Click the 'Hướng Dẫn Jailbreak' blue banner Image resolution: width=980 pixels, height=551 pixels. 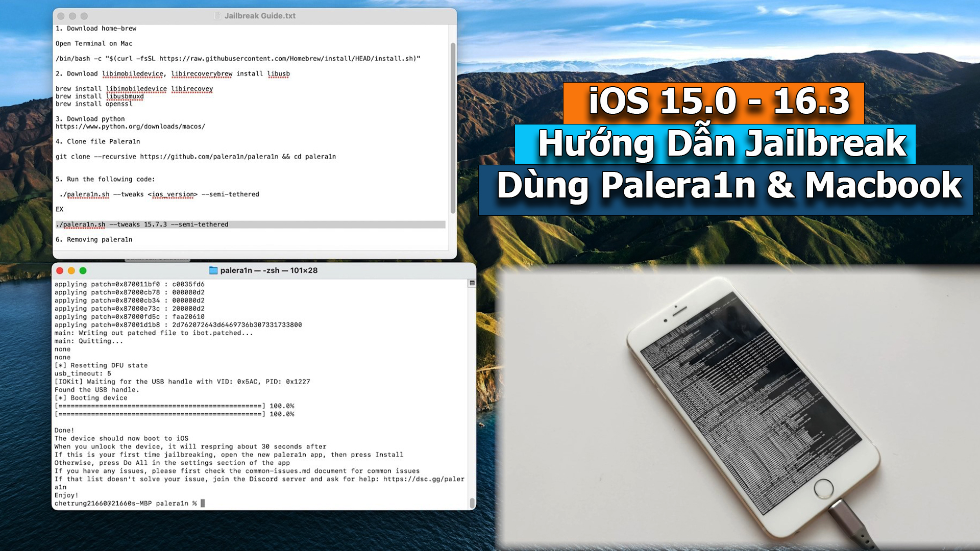click(x=715, y=144)
